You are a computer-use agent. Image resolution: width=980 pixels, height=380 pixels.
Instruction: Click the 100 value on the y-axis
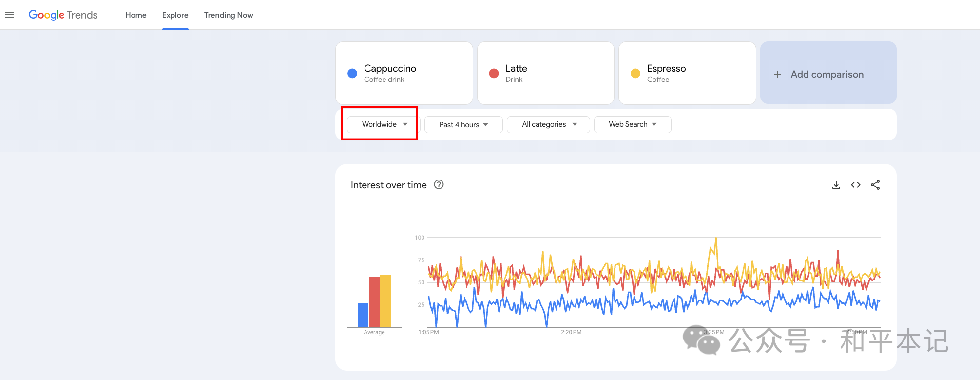click(x=420, y=238)
